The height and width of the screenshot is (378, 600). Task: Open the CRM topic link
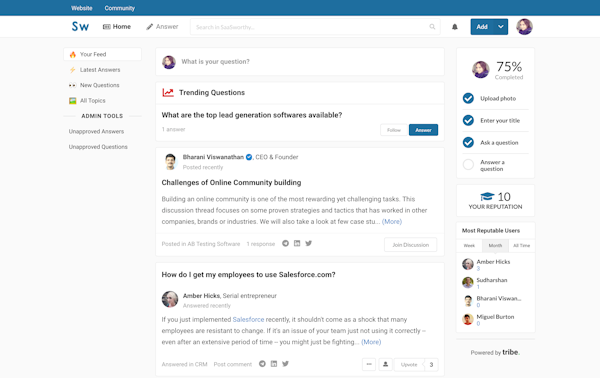(201, 364)
